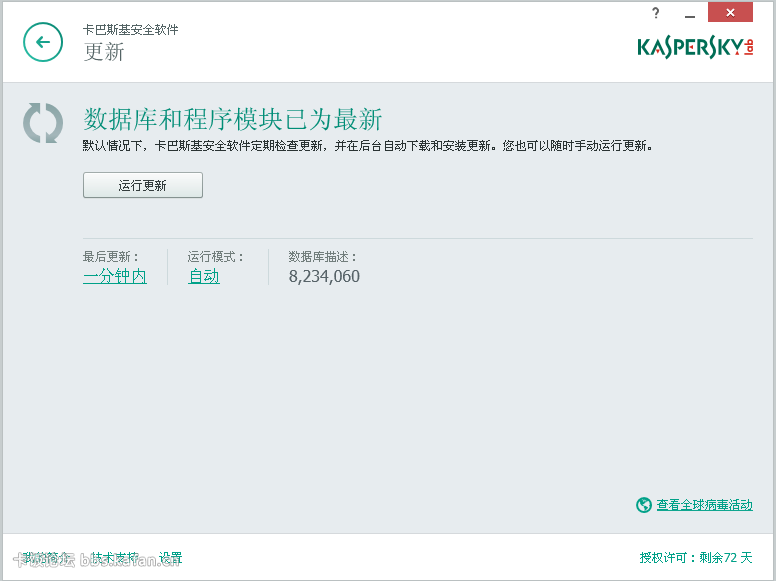
Task: Click the circular update arrows icon
Action: pyautogui.click(x=43, y=123)
